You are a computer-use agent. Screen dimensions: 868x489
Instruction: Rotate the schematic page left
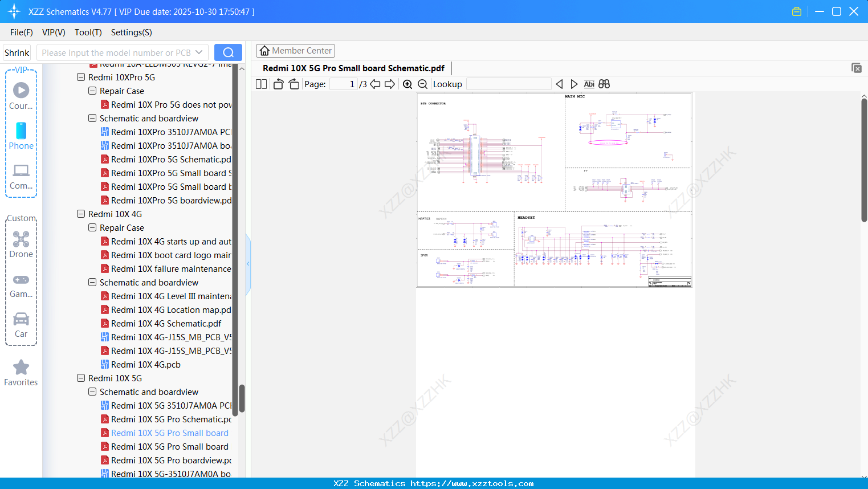[x=278, y=83]
